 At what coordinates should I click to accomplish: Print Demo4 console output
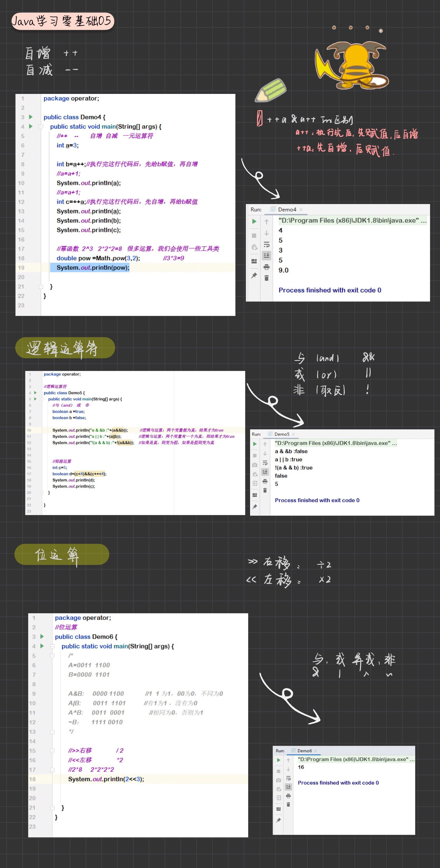[x=266, y=267]
